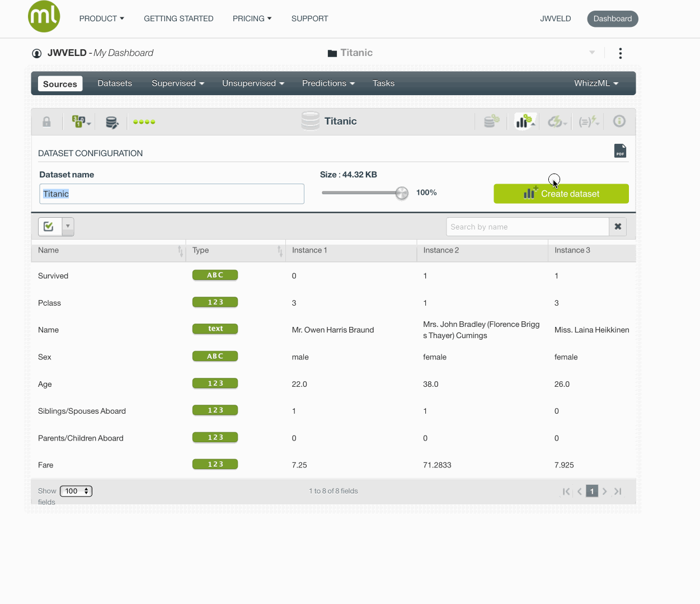
Task: Click the Search by name field
Action: tap(528, 227)
